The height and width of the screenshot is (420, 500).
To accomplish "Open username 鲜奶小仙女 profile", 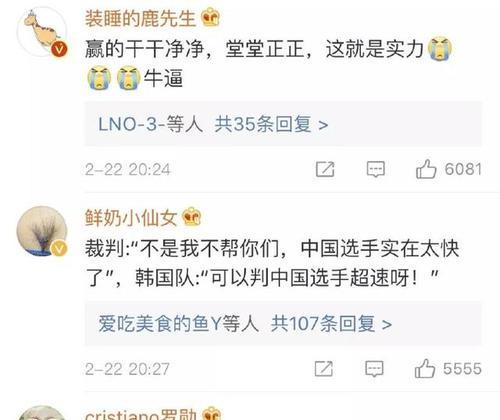I will coord(131,218).
